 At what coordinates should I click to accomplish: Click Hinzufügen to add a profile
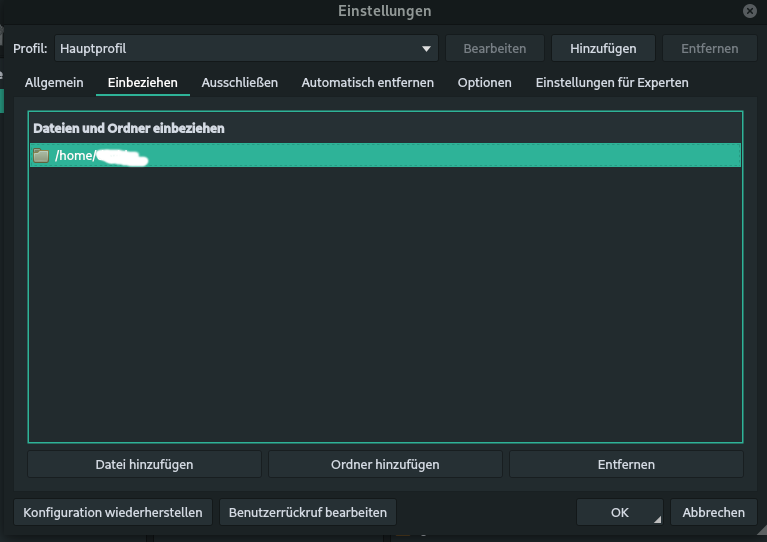pyautogui.click(x=603, y=48)
